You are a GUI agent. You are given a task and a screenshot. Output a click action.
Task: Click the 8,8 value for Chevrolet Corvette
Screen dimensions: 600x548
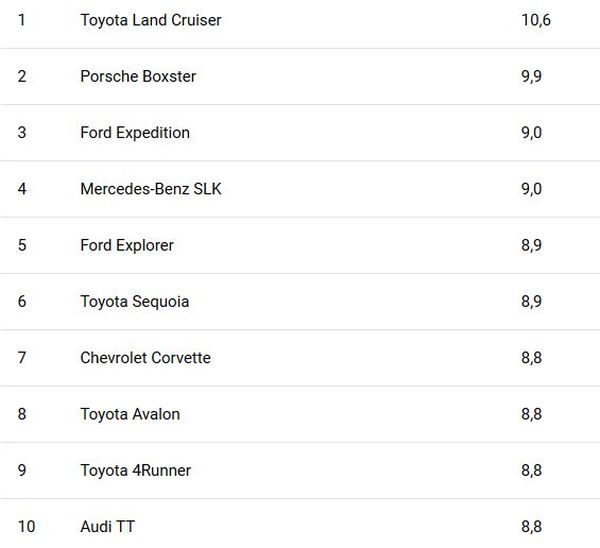[532, 358]
